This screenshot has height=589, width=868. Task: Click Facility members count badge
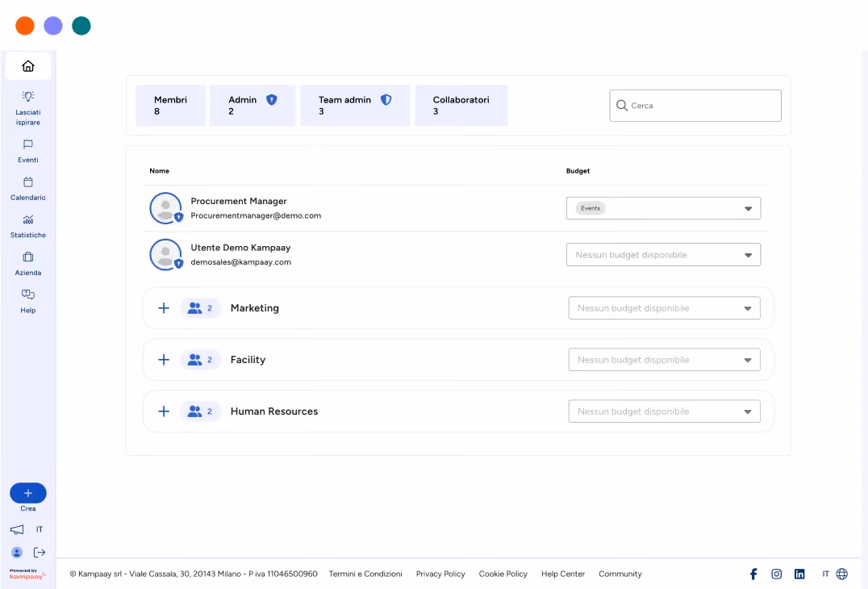pos(200,360)
